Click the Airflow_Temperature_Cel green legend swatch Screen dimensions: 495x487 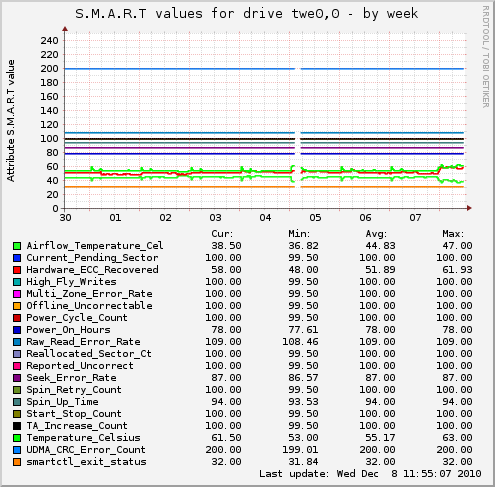pyautogui.click(x=17, y=246)
